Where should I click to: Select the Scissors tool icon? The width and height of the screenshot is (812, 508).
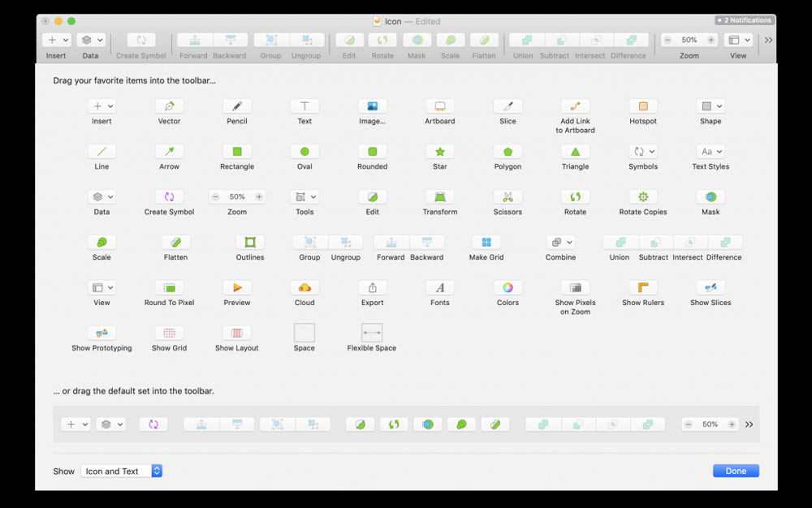point(508,197)
